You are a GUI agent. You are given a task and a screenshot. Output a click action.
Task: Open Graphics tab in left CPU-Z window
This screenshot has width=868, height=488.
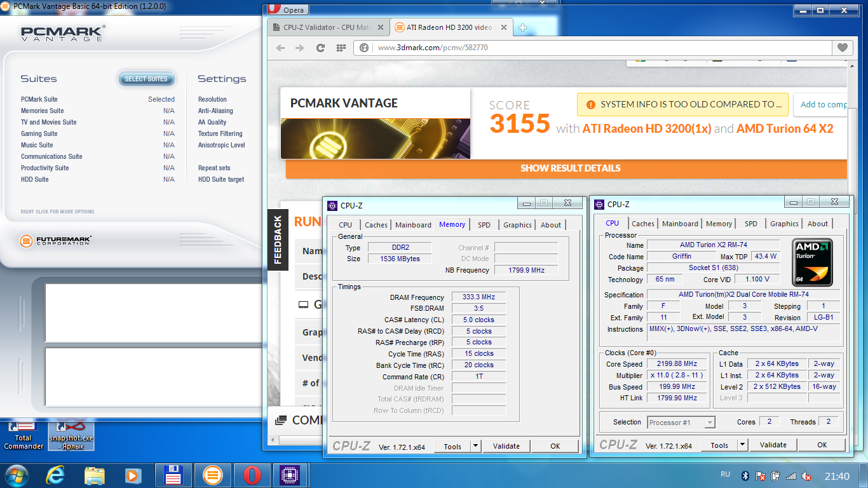click(517, 225)
